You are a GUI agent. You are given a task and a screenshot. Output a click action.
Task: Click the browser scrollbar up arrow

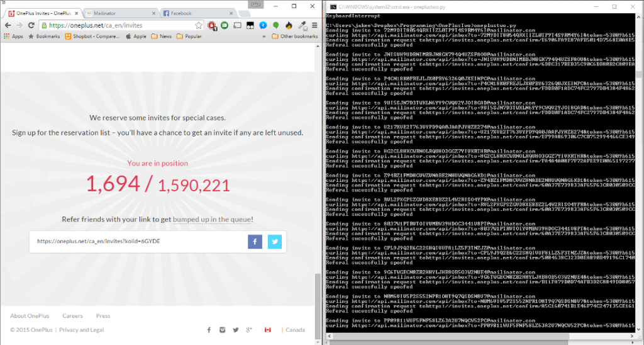pos(317,47)
